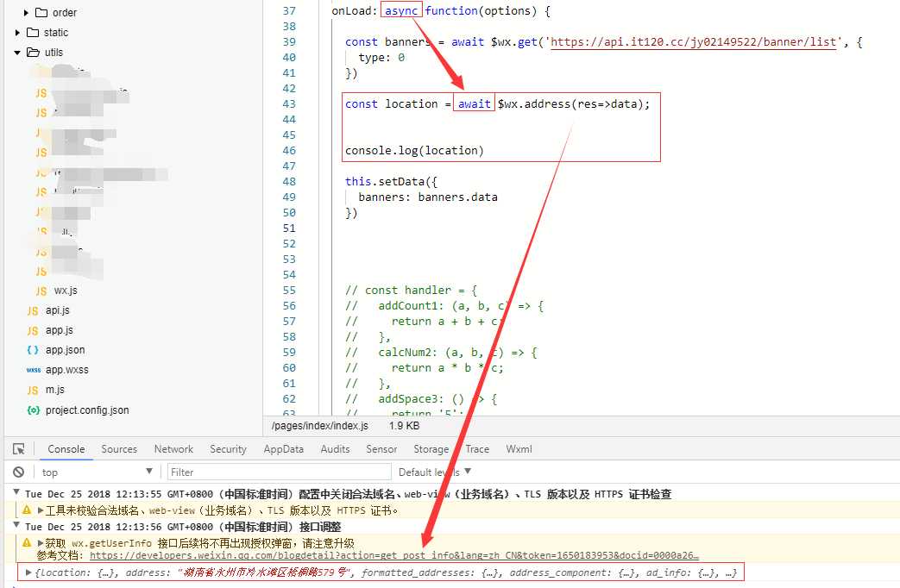Place cursor on console.log(location) line

click(414, 150)
